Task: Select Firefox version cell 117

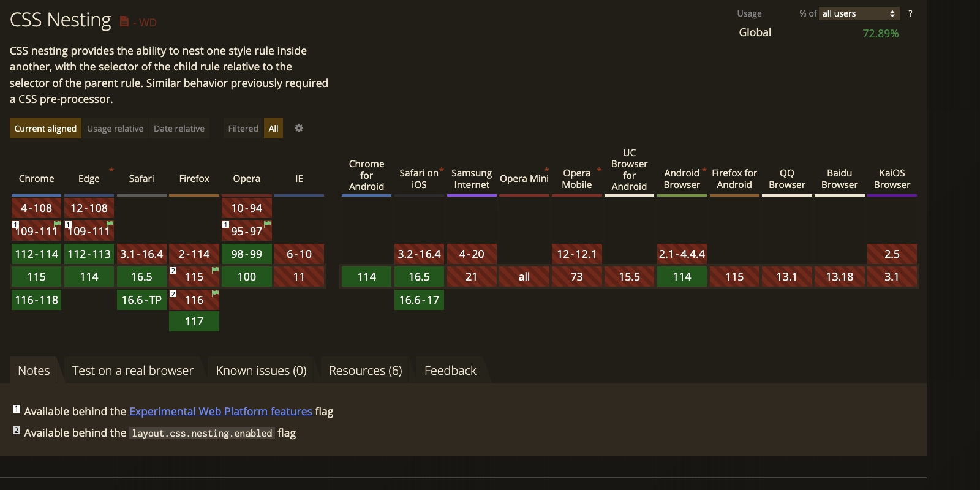Action: point(194,322)
